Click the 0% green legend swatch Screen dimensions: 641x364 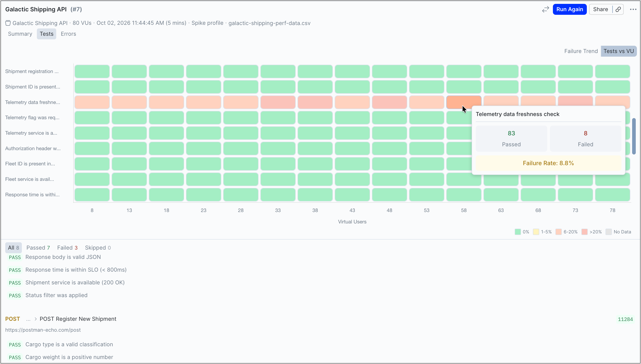point(517,232)
